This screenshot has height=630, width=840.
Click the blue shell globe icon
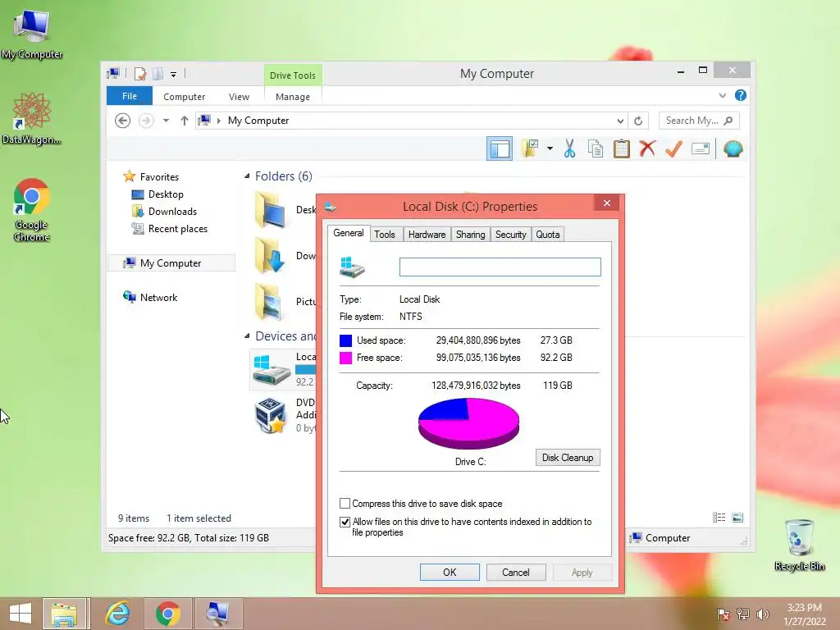coord(733,148)
